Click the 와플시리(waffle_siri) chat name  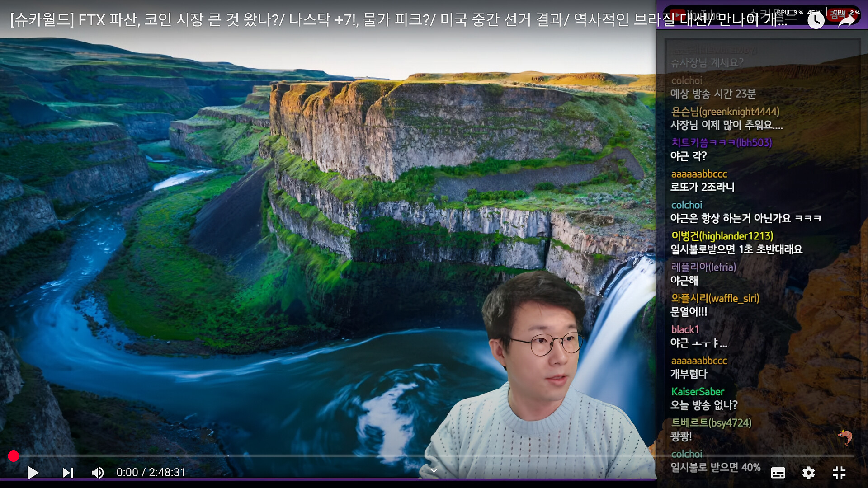tap(715, 298)
